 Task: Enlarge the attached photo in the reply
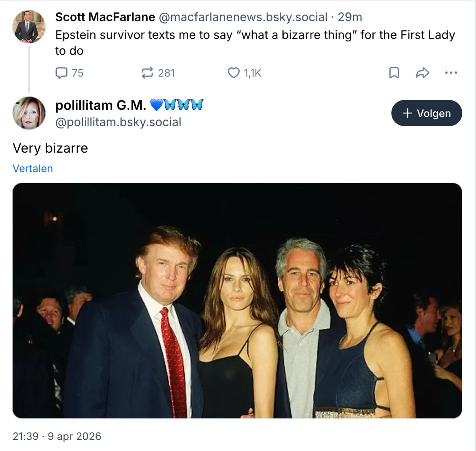pyautogui.click(x=237, y=300)
